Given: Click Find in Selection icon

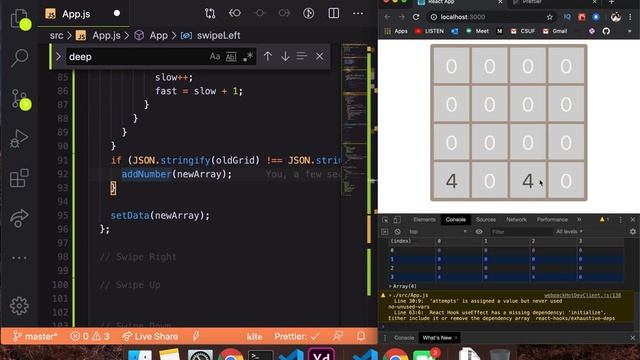Looking at the screenshot, I should tap(301, 56).
